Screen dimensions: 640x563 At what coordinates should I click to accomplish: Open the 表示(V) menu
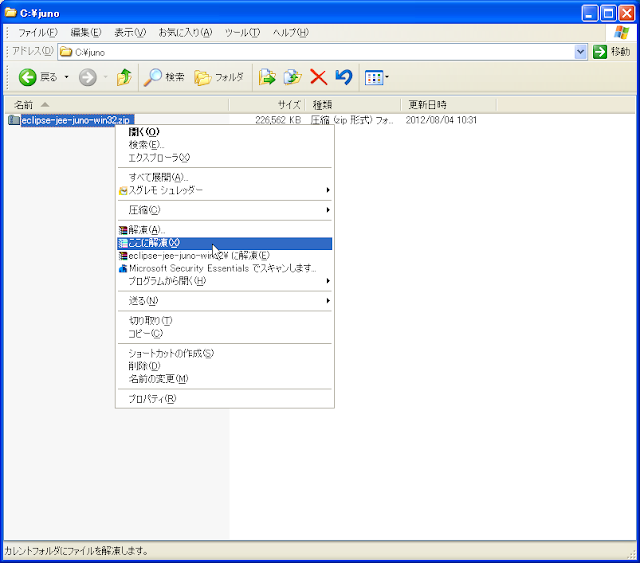point(130,32)
